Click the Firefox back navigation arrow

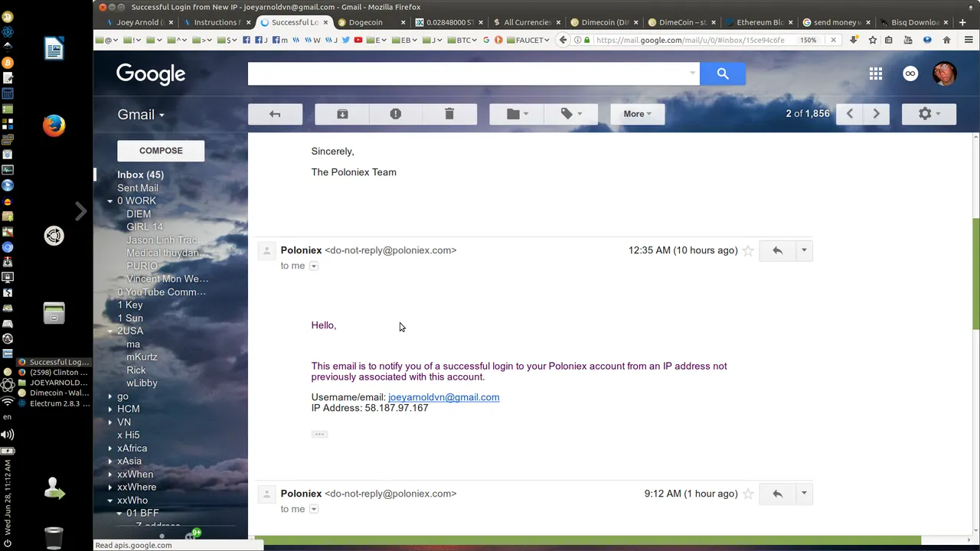[x=563, y=40]
